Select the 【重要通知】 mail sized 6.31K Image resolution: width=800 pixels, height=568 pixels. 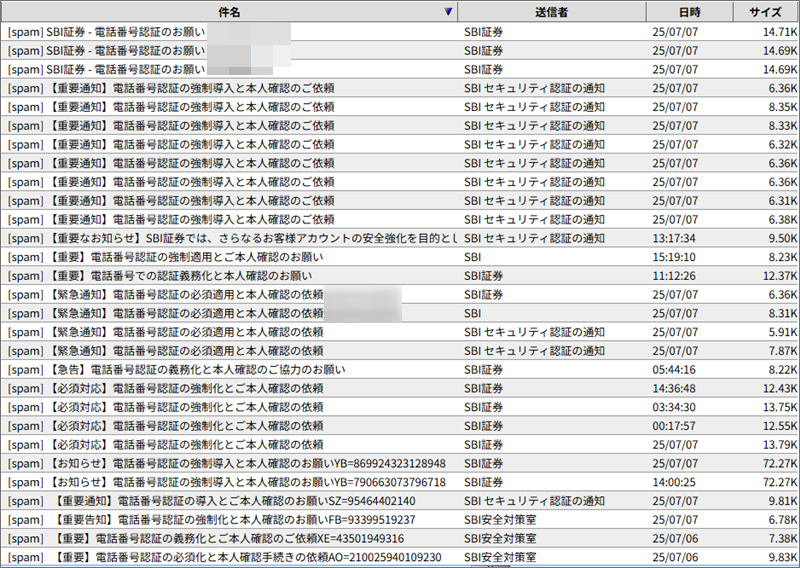(x=400, y=201)
